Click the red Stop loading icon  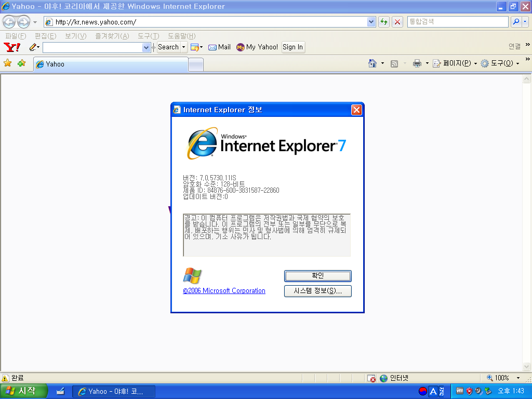click(397, 22)
